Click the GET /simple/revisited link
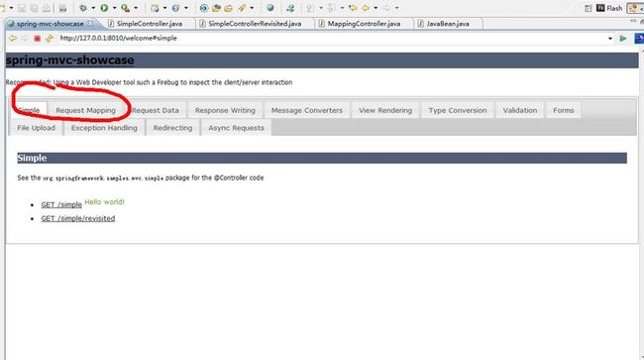 [78, 218]
